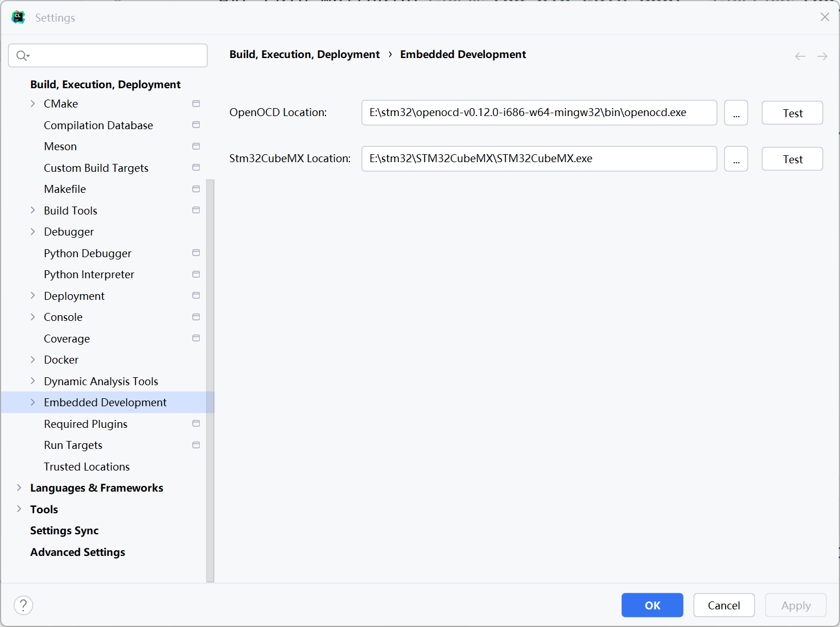Expand the Build Tools settings node
This screenshot has width=840, height=627.
32,211
